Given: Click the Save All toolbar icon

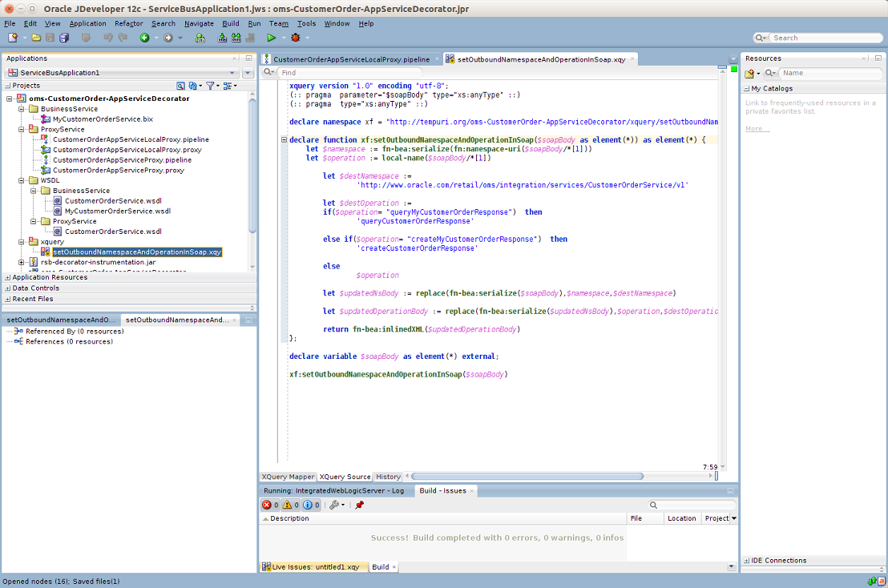Looking at the screenshot, I should (x=64, y=38).
